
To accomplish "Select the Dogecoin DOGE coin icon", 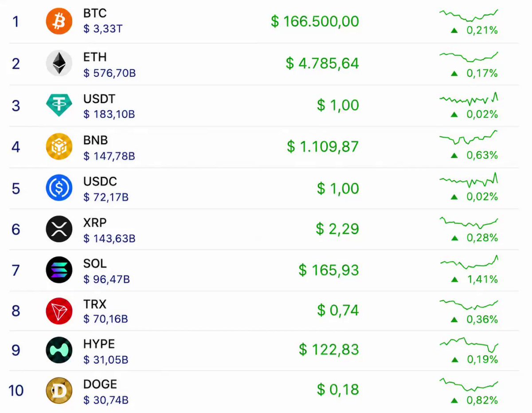I will click(x=59, y=390).
